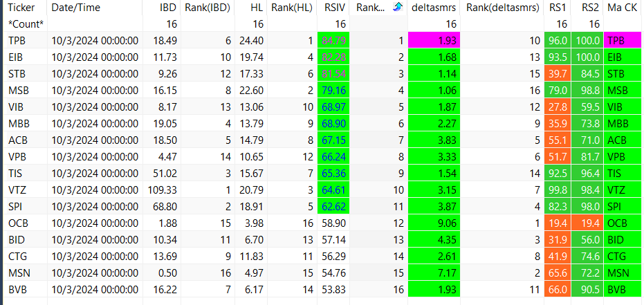
Task: Sort by the Rank(deltasmrs) column header
Action: tap(502, 8)
